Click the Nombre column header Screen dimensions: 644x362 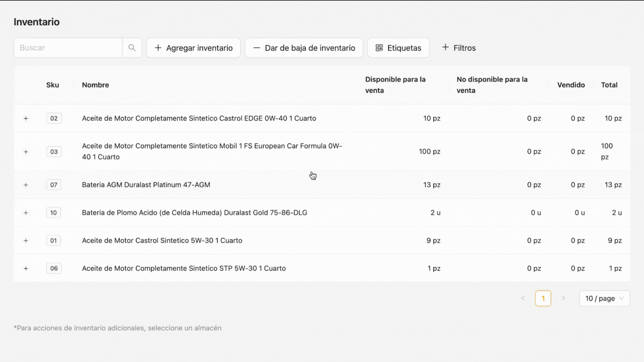pyautogui.click(x=96, y=85)
